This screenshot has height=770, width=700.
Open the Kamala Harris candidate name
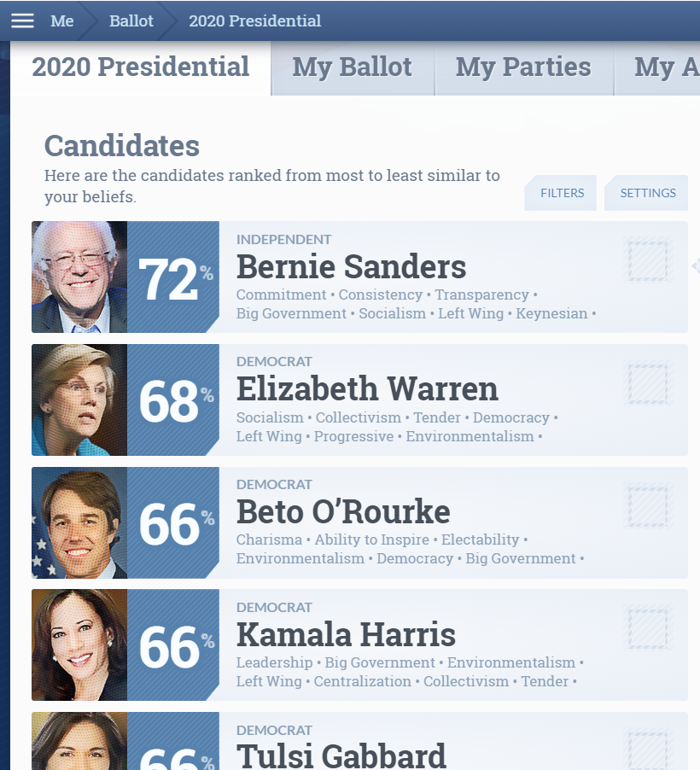346,634
